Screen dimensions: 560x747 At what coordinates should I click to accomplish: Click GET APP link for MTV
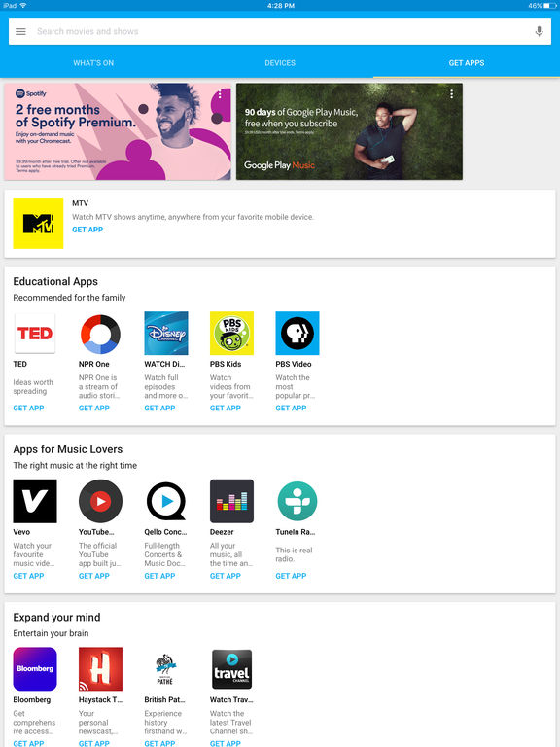(87, 230)
